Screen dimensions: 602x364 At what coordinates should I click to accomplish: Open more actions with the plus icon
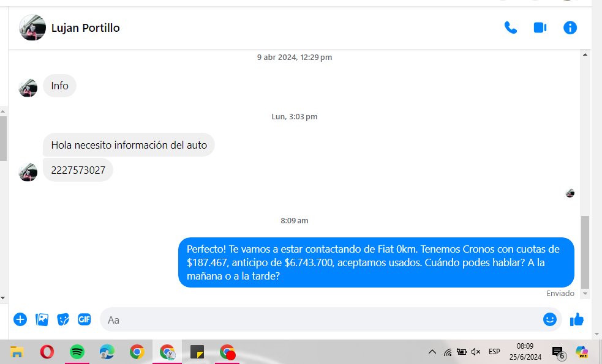pyautogui.click(x=20, y=319)
